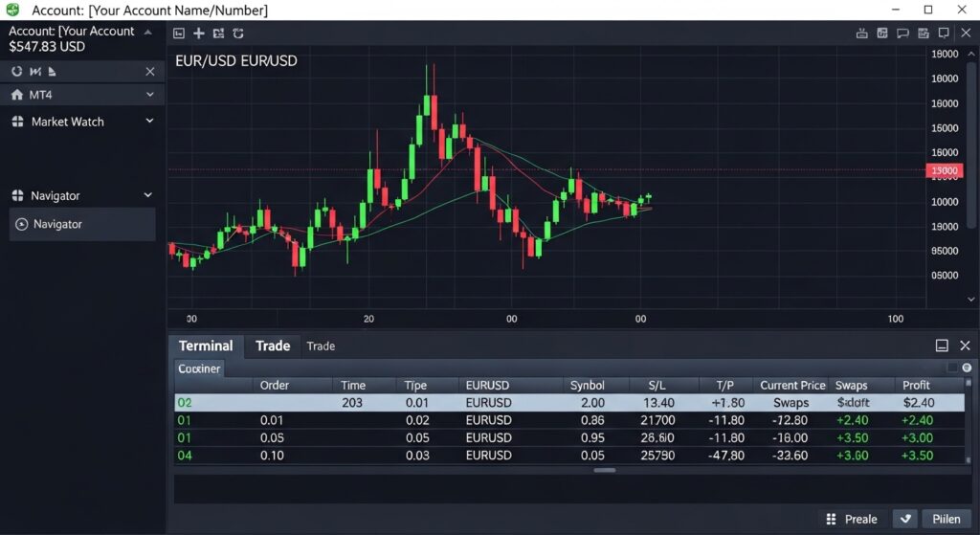
Task: Close the Terminal panel
Action: click(x=965, y=345)
